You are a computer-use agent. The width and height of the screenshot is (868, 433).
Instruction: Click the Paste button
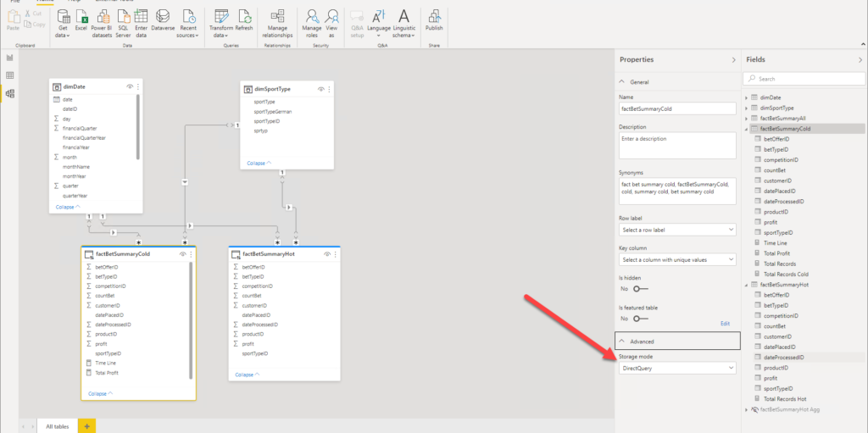point(14,20)
